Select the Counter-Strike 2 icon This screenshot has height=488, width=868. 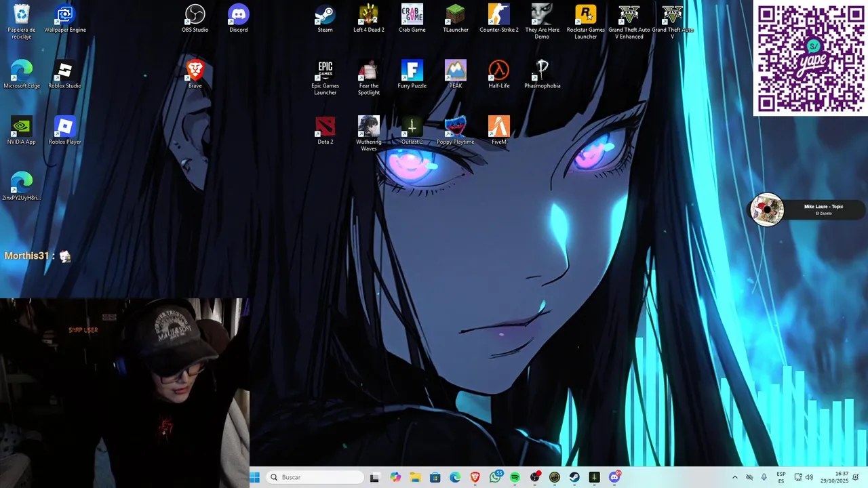click(x=499, y=19)
